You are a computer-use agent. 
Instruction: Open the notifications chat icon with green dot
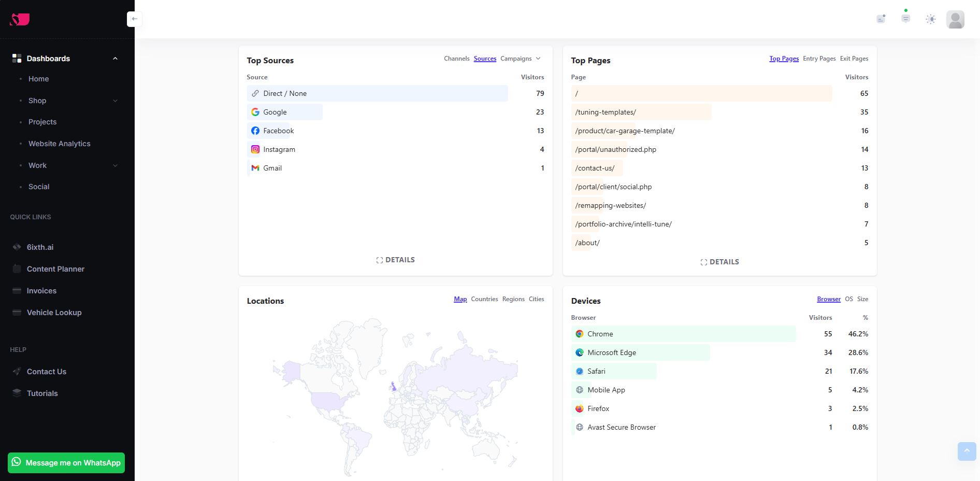[905, 18]
